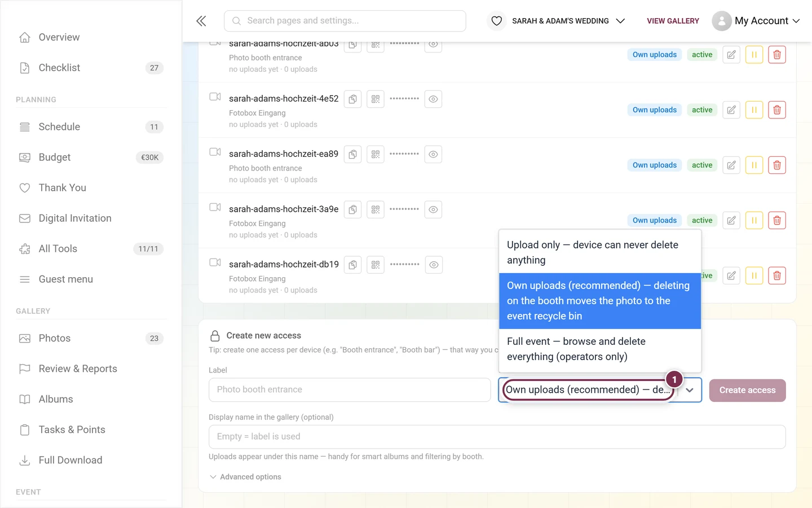This screenshot has width=812, height=508.
Task: Open Photos gallery page
Action: click(91, 339)
